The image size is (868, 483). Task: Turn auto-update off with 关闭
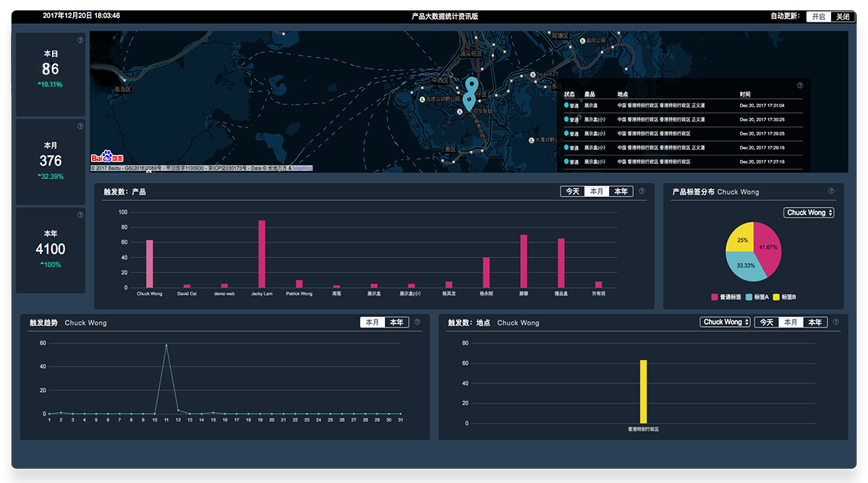coord(843,17)
